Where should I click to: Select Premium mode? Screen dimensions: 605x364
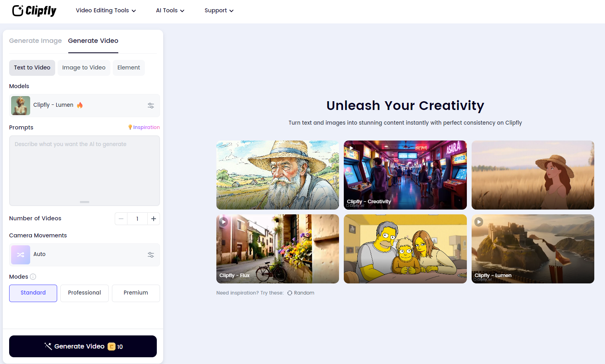pyautogui.click(x=136, y=293)
